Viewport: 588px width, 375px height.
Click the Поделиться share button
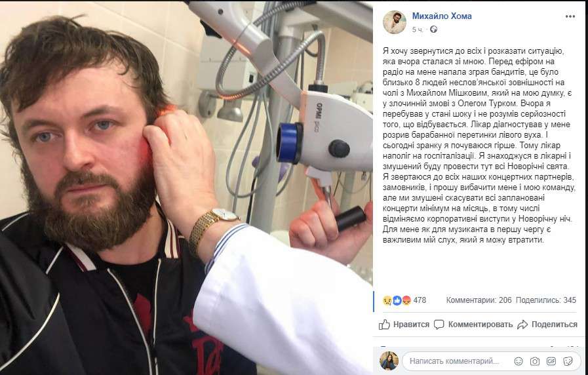point(547,325)
